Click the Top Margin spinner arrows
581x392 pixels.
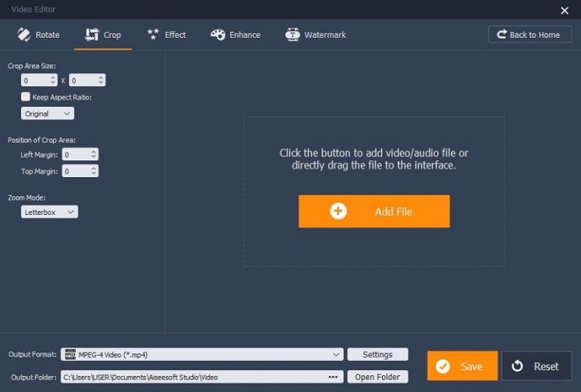(x=93, y=172)
